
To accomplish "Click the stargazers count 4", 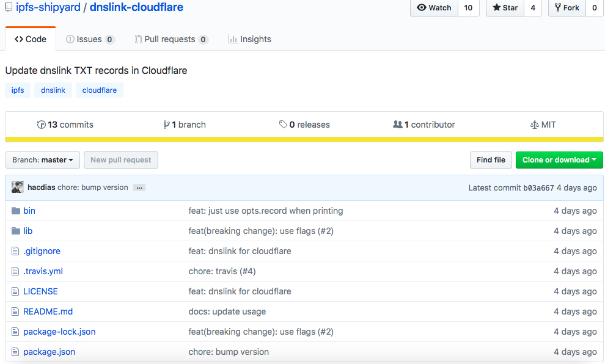I will click(x=533, y=8).
